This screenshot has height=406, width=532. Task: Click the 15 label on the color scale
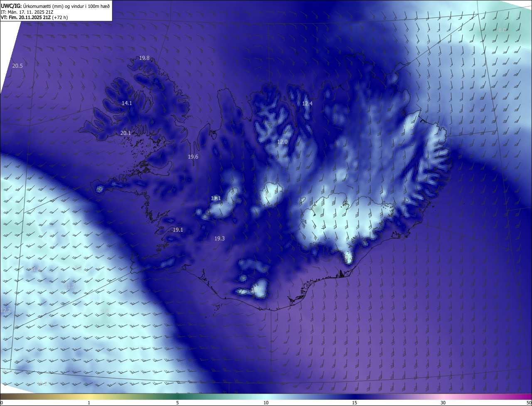pyautogui.click(x=355, y=403)
